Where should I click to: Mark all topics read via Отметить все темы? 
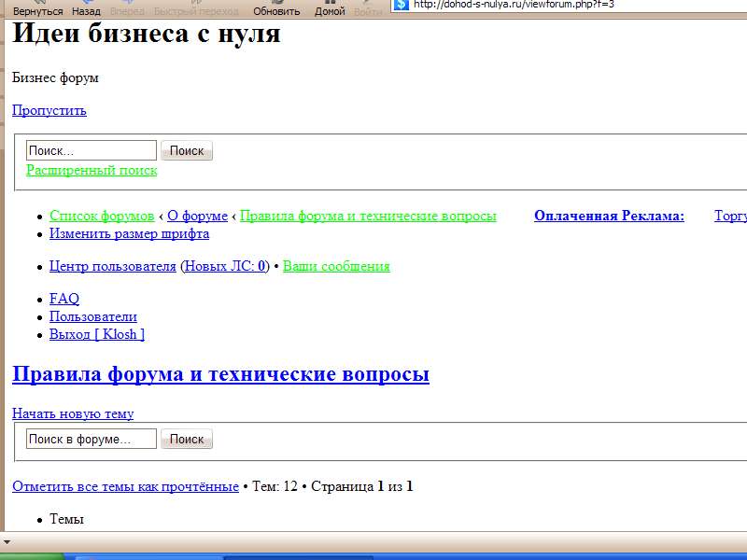click(124, 486)
